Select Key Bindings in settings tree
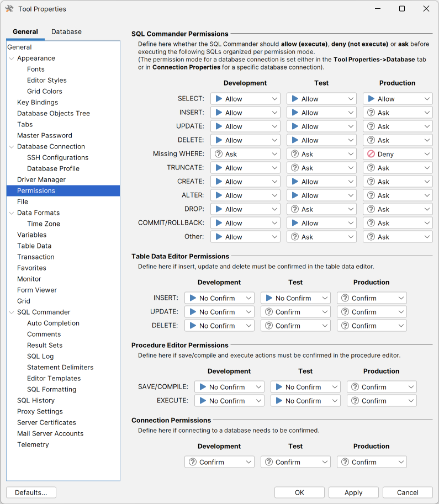 (38, 102)
